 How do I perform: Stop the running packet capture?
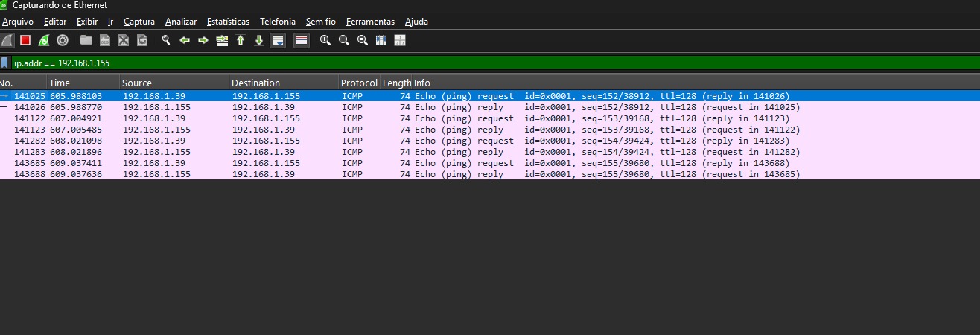pos(25,40)
